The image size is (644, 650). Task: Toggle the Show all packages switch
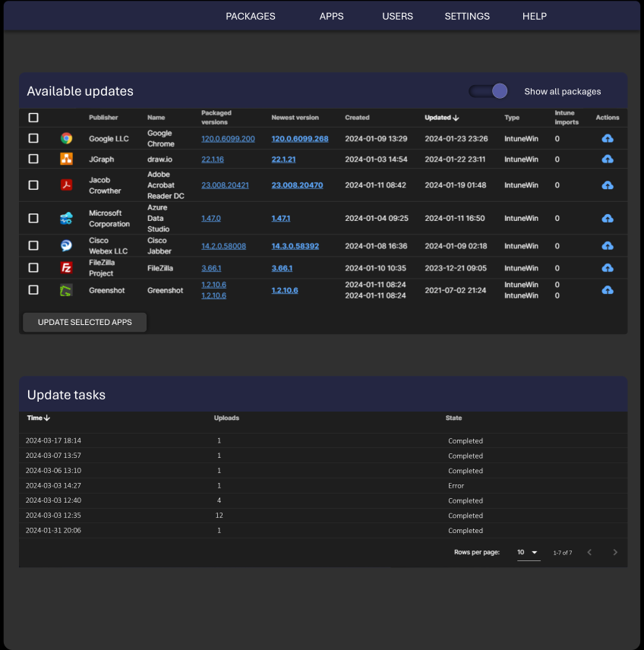pyautogui.click(x=488, y=91)
